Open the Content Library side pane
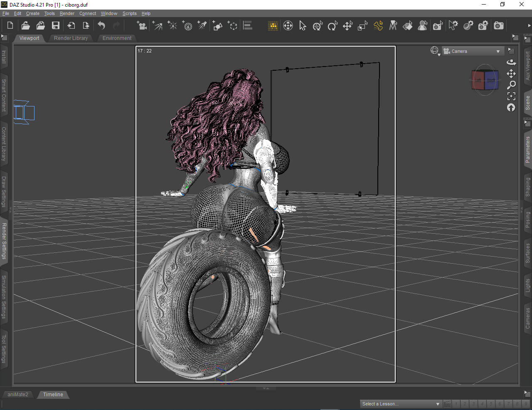Screen dimensions: 532x410 tap(4, 144)
